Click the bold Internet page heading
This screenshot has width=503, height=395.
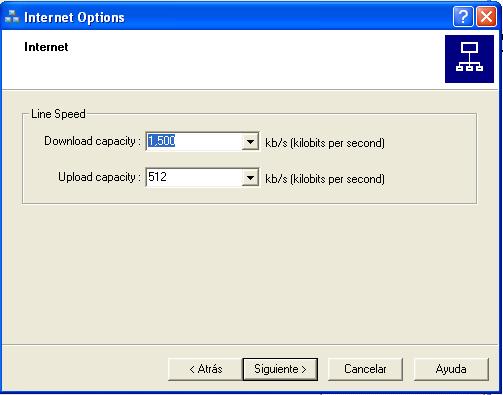tap(46, 47)
